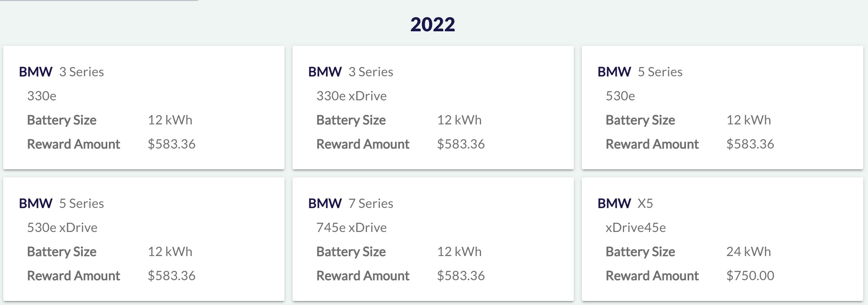Select the 745e xDrive model name
The image size is (868, 305).
(351, 228)
